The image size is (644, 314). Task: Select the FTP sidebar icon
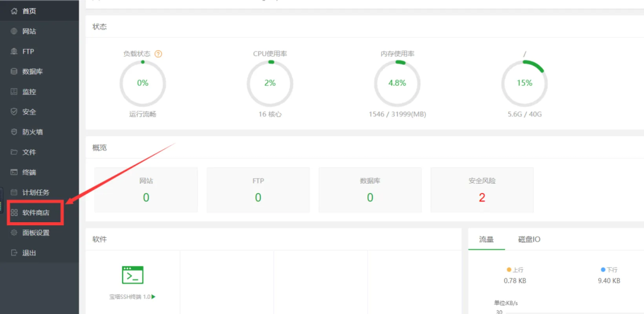coord(14,52)
